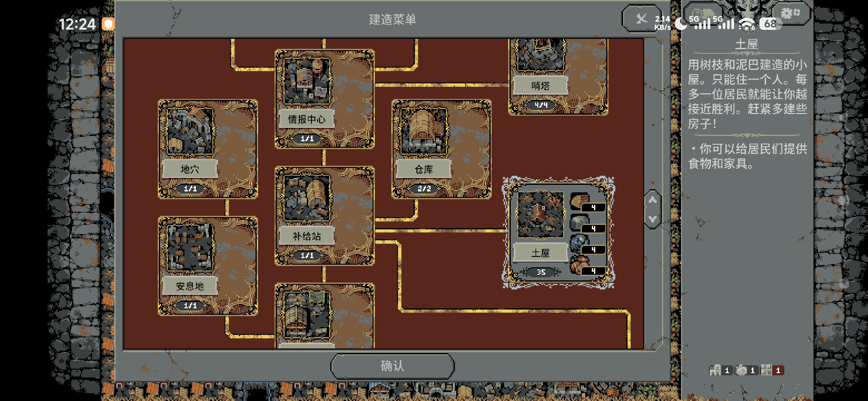
Task: Click the 建造菜单 title text
Action: coord(393,19)
